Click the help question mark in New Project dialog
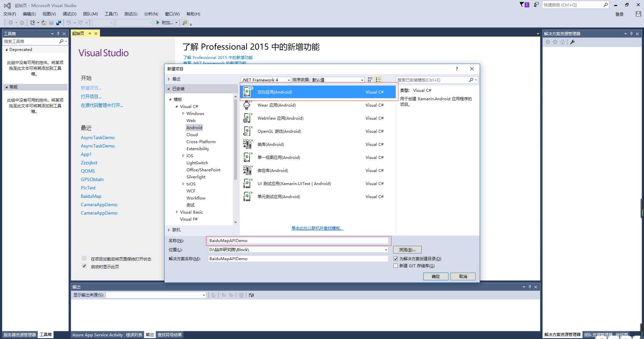Viewport: 644px width, 339px height. pyautogui.click(x=457, y=69)
